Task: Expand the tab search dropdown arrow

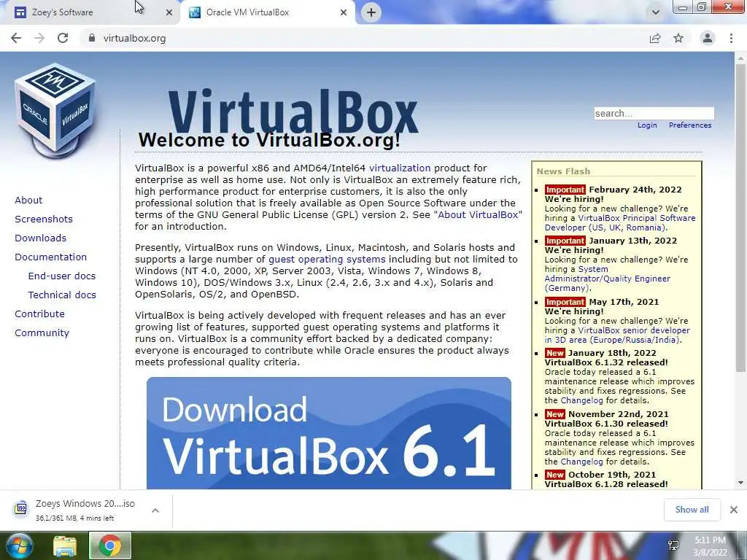Action: click(x=656, y=12)
